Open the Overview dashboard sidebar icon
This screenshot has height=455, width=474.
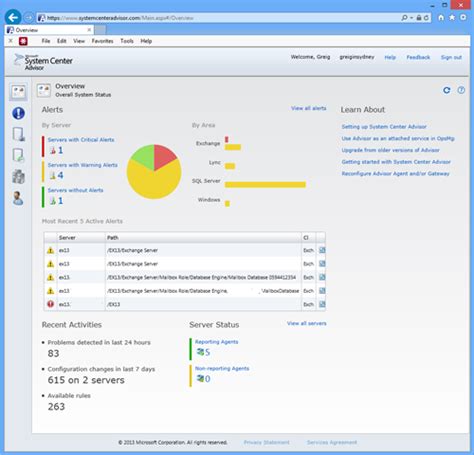pos(18,92)
